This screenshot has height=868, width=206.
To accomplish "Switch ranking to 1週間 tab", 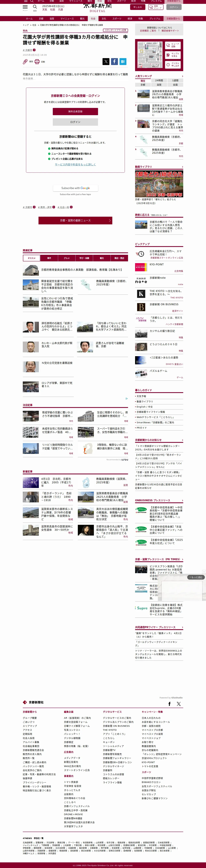I will (x=175, y=81).
